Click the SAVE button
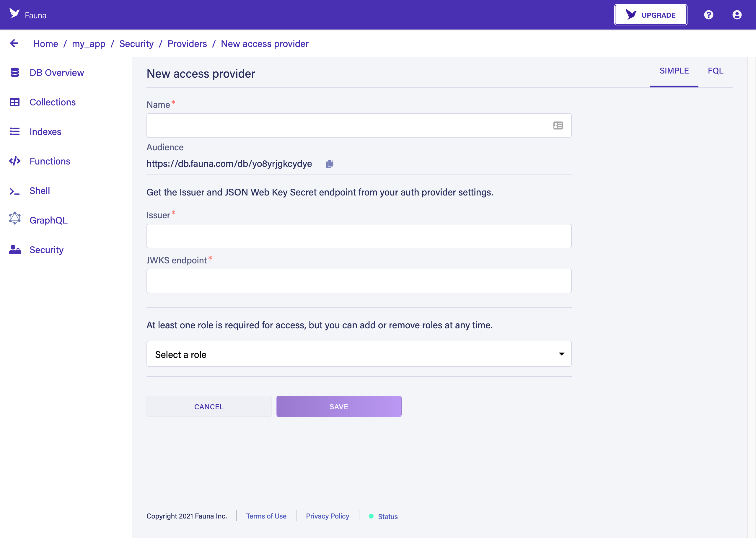756x538 pixels. coord(339,406)
